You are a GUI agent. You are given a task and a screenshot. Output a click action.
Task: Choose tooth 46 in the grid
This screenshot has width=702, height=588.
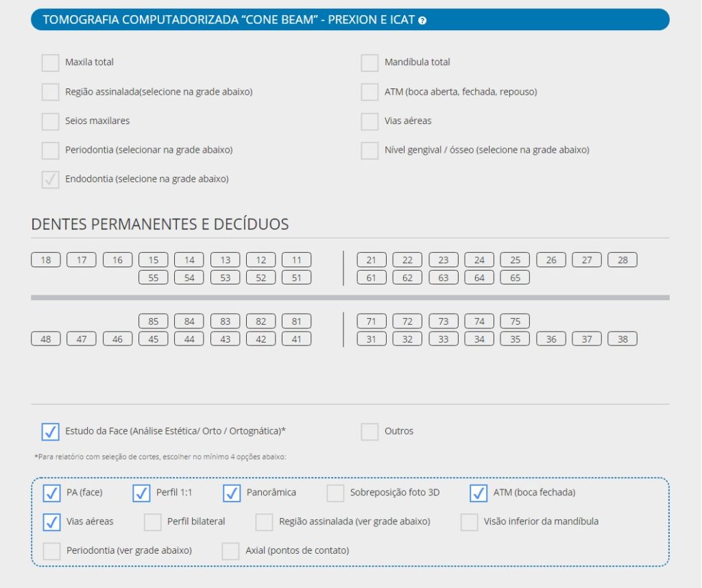[x=117, y=339]
